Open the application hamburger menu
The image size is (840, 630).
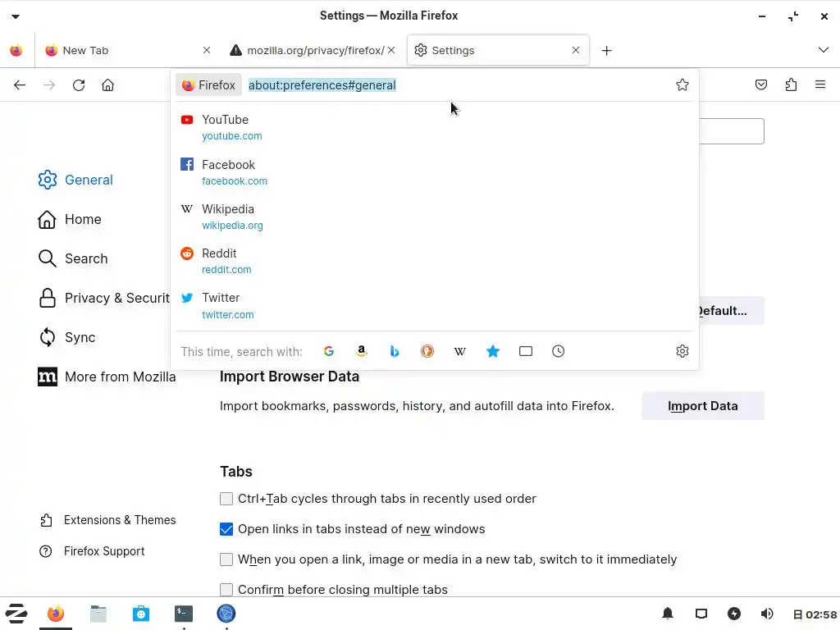[x=820, y=84]
